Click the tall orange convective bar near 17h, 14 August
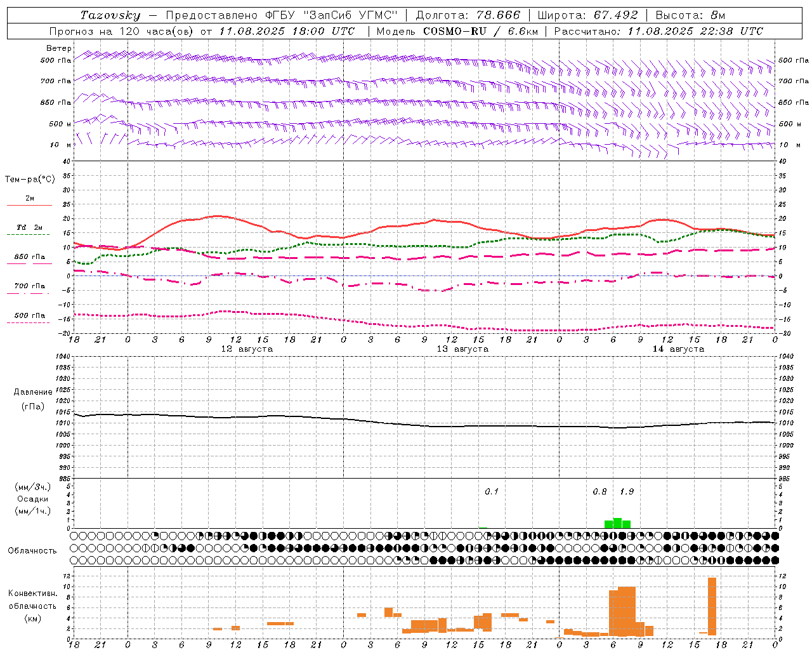This screenshot has width=812, height=650. pos(712,606)
